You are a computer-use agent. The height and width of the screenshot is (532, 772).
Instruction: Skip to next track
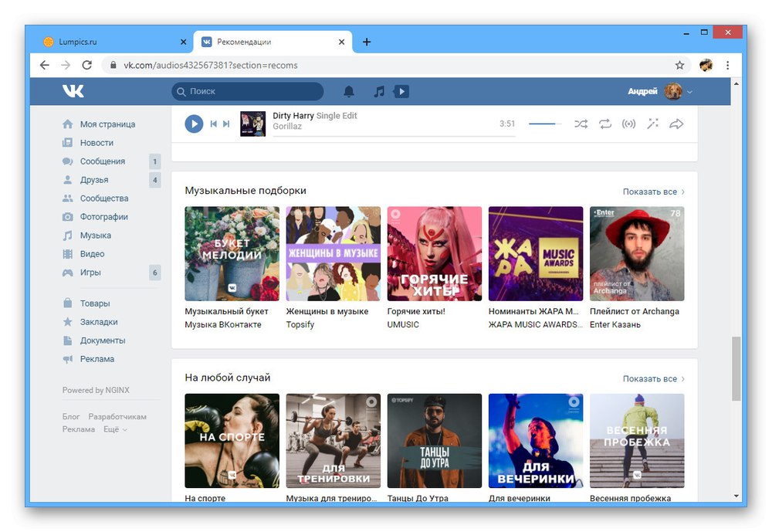(226, 124)
